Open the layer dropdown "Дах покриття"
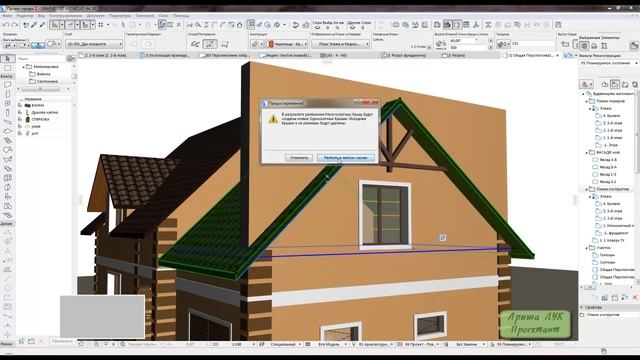Screen dimensions: 640x360 pyautogui.click(x=94, y=44)
